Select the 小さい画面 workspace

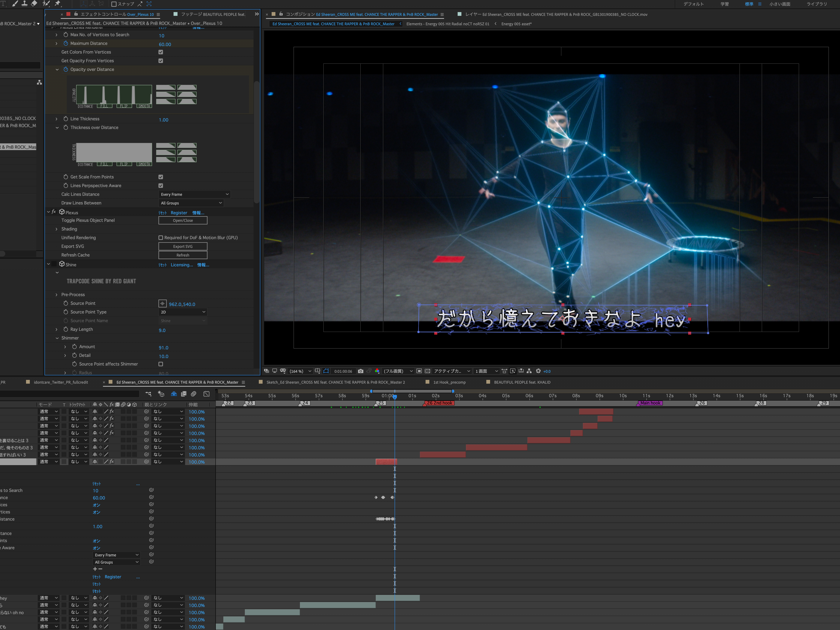pos(780,4)
